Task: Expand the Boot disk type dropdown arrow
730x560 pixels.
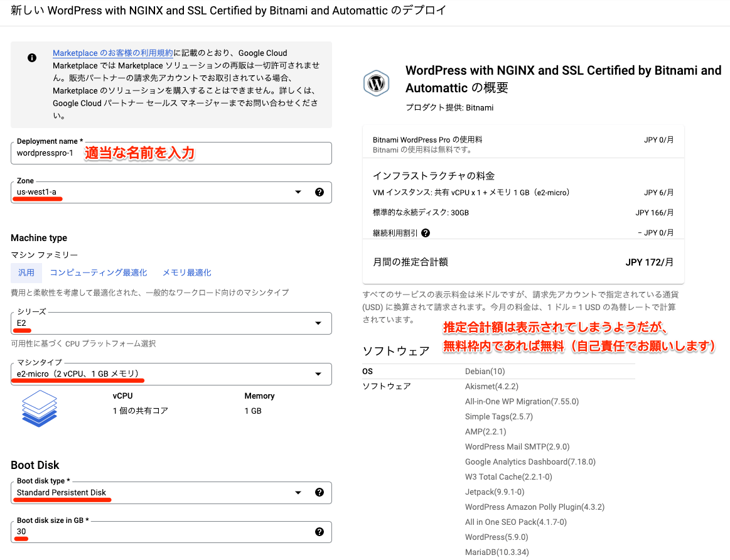Action: pos(298,492)
